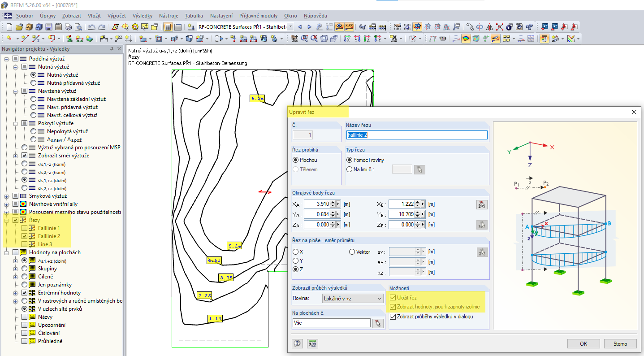Image resolution: width=644 pixels, height=356 pixels.
Task: Click the help question mark icon in dialog
Action: [x=297, y=343]
